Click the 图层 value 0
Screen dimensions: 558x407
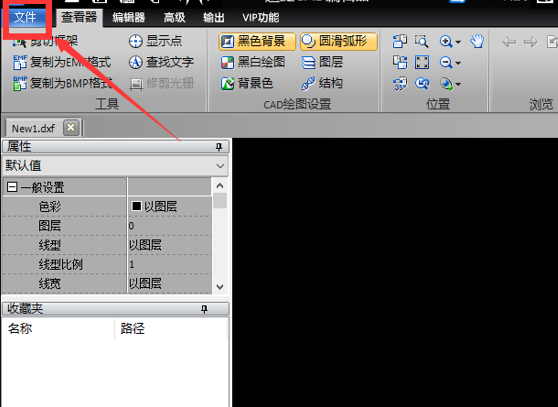point(131,226)
